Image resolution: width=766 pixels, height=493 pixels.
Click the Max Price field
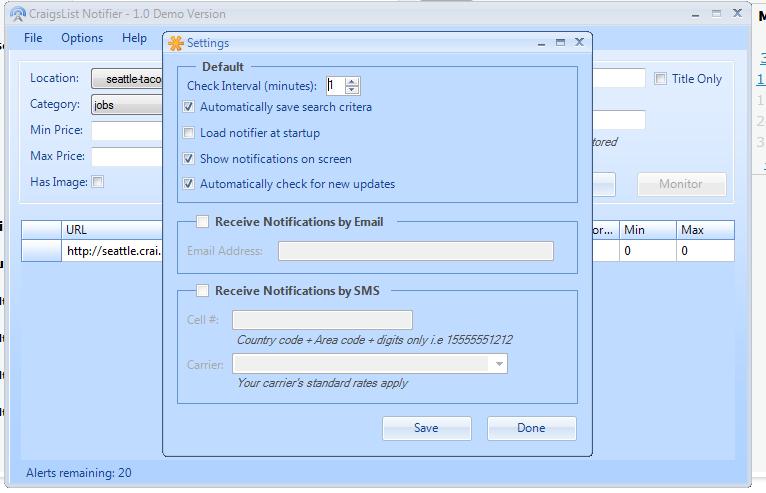pos(127,156)
